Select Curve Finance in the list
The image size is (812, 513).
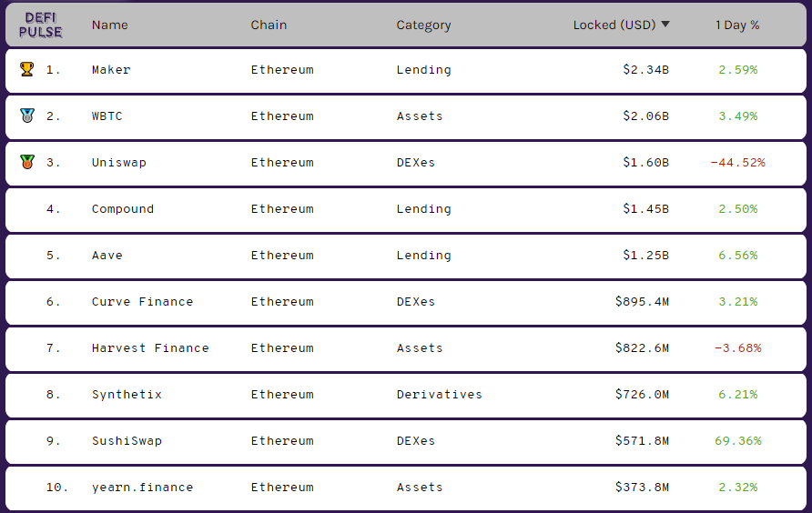(142, 302)
